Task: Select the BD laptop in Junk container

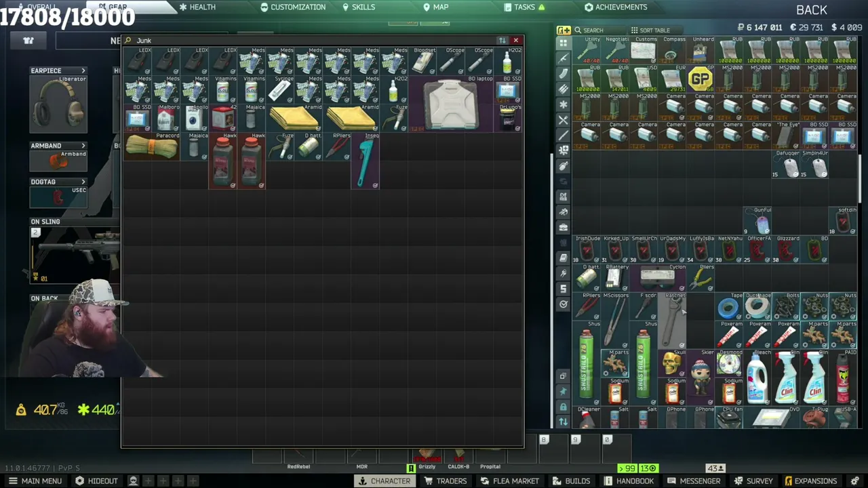Action: (x=451, y=104)
